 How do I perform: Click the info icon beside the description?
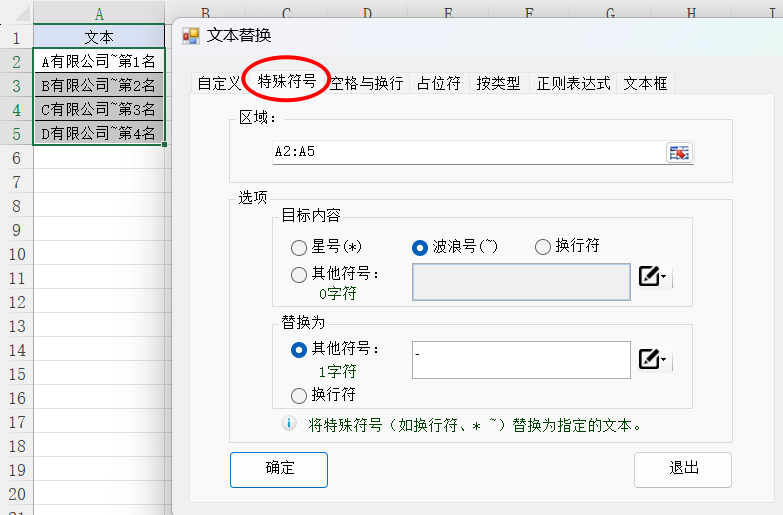click(x=289, y=424)
